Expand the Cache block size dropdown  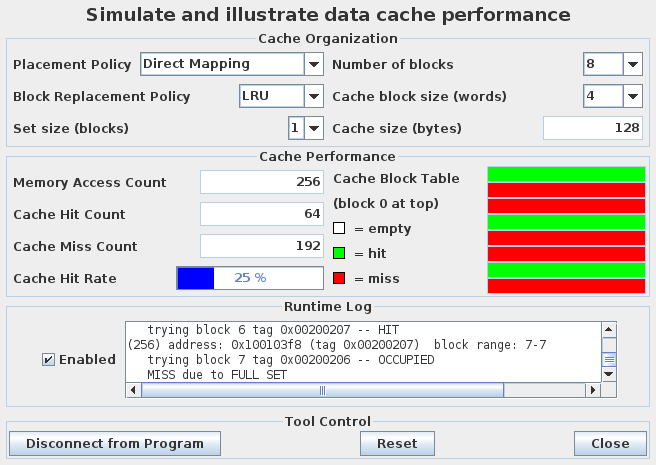pyautogui.click(x=612, y=96)
